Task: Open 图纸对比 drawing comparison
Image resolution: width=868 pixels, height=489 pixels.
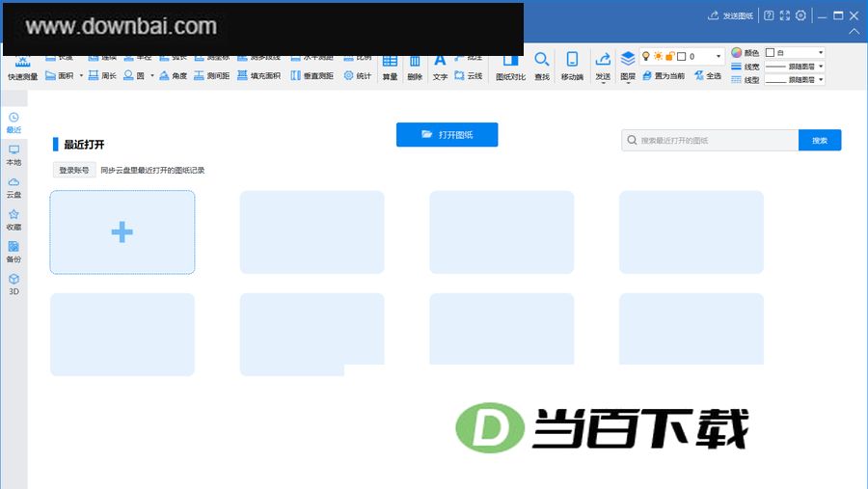Action: click(510, 68)
